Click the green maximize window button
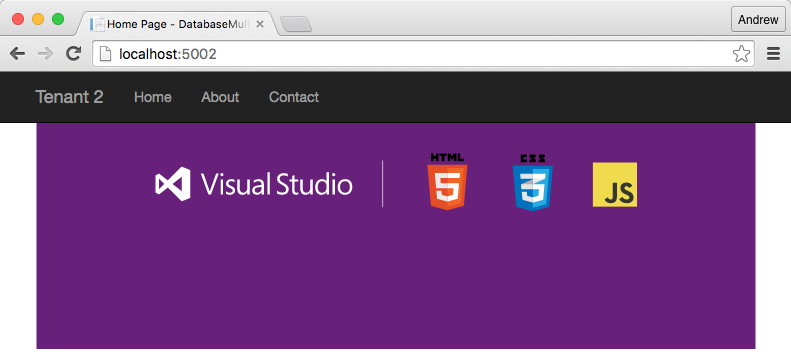The height and width of the screenshot is (362, 791). click(58, 19)
